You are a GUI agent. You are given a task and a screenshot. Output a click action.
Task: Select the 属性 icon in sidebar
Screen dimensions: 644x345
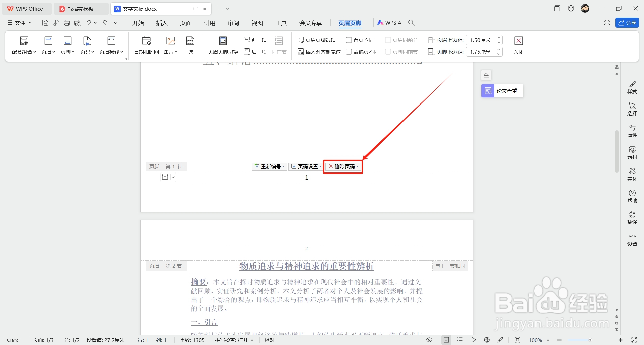tap(632, 131)
